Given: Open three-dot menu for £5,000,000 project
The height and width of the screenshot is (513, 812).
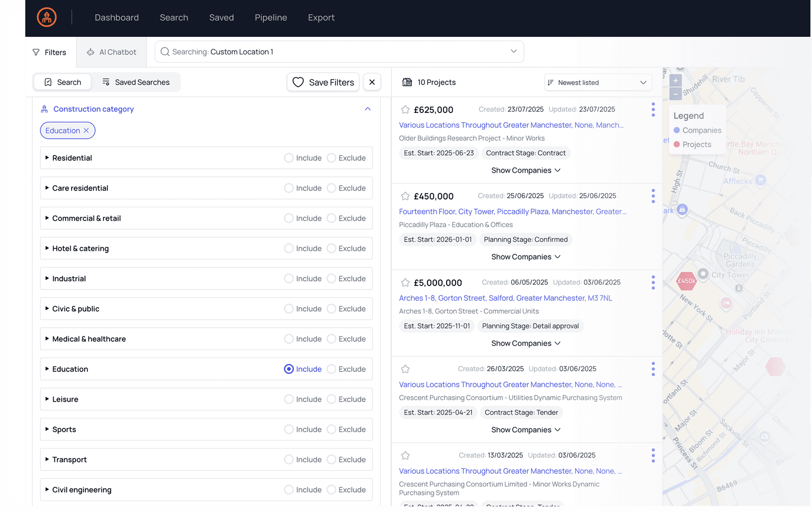Looking at the screenshot, I should pos(653,282).
